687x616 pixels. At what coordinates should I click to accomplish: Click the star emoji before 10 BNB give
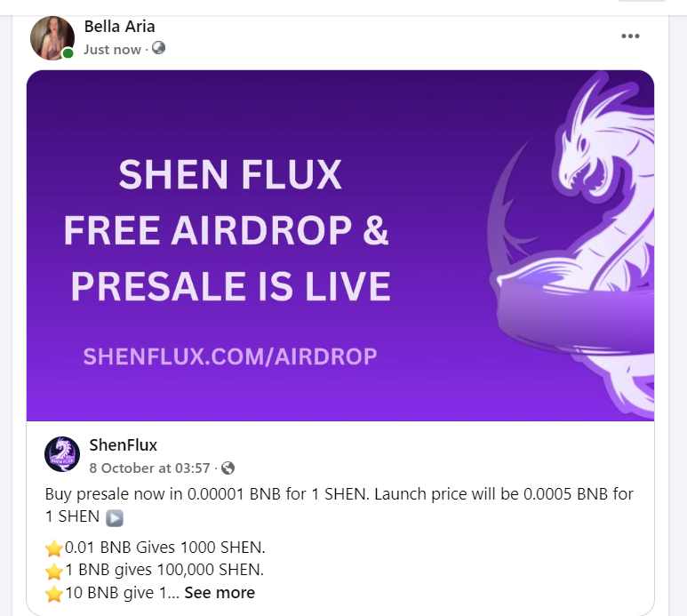(x=54, y=594)
